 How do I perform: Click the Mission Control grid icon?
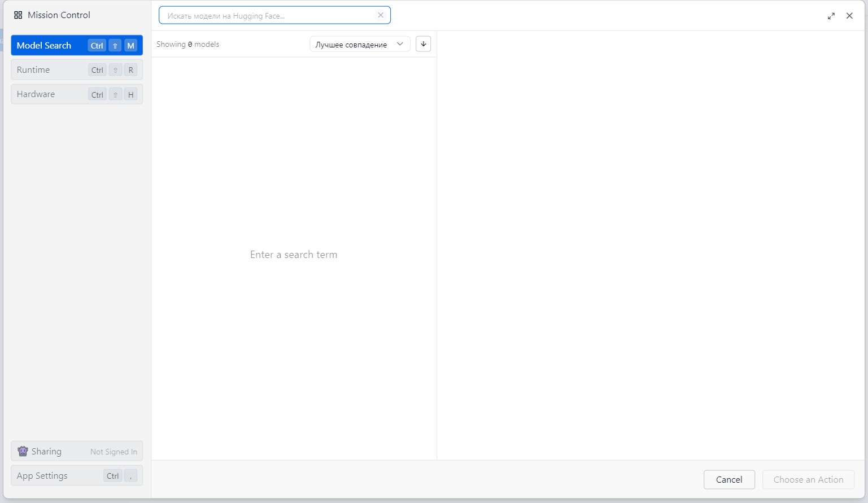[18, 15]
